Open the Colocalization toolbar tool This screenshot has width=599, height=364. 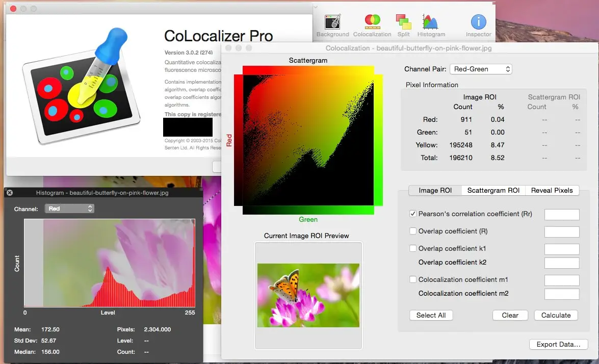372,25
